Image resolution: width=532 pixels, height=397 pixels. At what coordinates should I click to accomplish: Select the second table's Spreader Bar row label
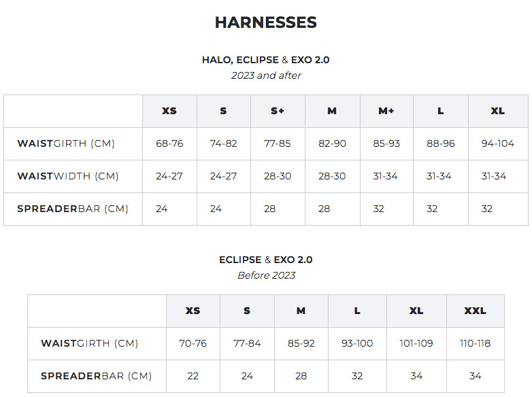click(97, 376)
